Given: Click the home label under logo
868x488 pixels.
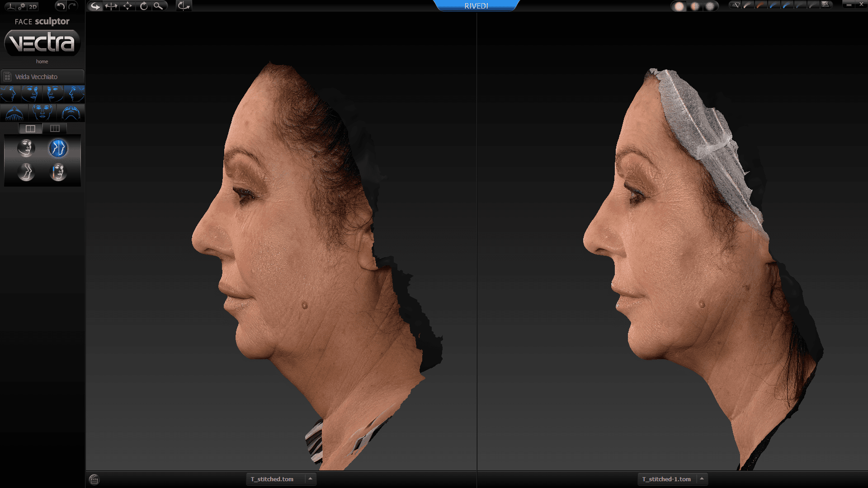Looking at the screenshot, I should [42, 61].
